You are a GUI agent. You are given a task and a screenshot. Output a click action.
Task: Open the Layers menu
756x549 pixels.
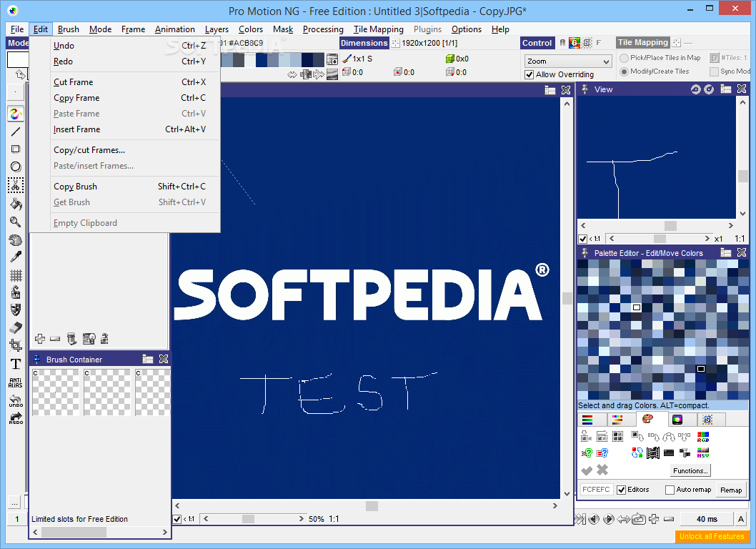point(217,29)
